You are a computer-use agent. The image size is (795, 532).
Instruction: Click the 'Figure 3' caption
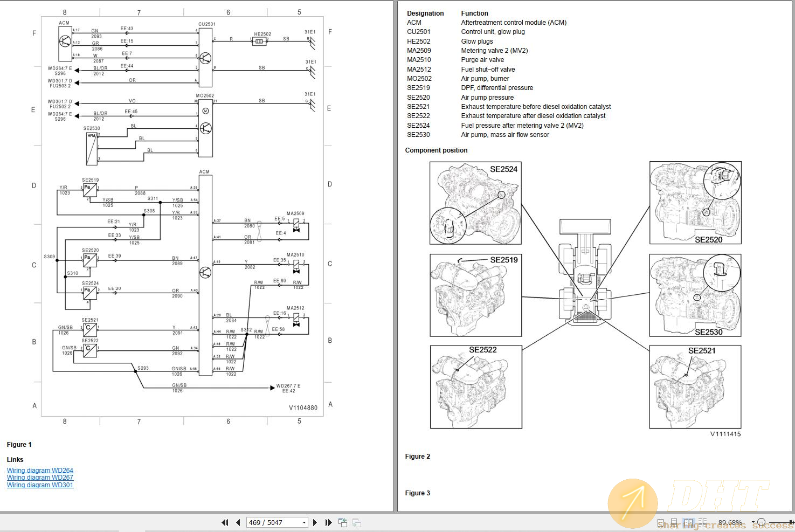coord(418,493)
